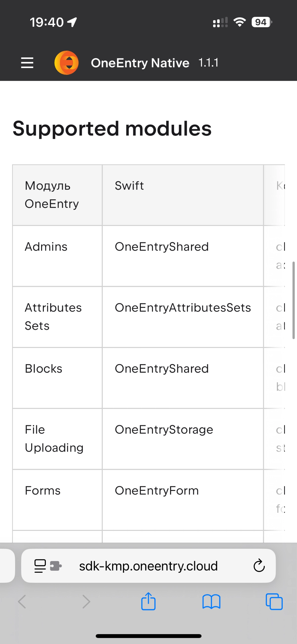Tap the extensions puzzle icon
This screenshot has height=644, width=297.
tap(56, 566)
